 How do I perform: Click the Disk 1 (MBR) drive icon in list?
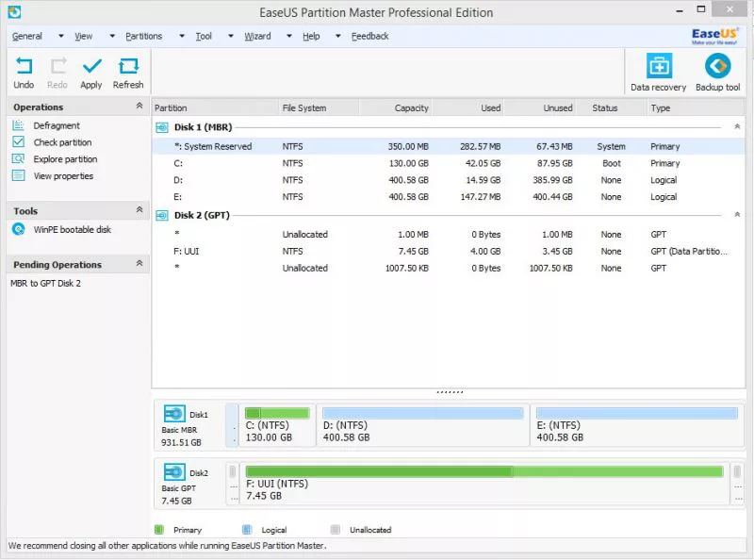pos(162,127)
